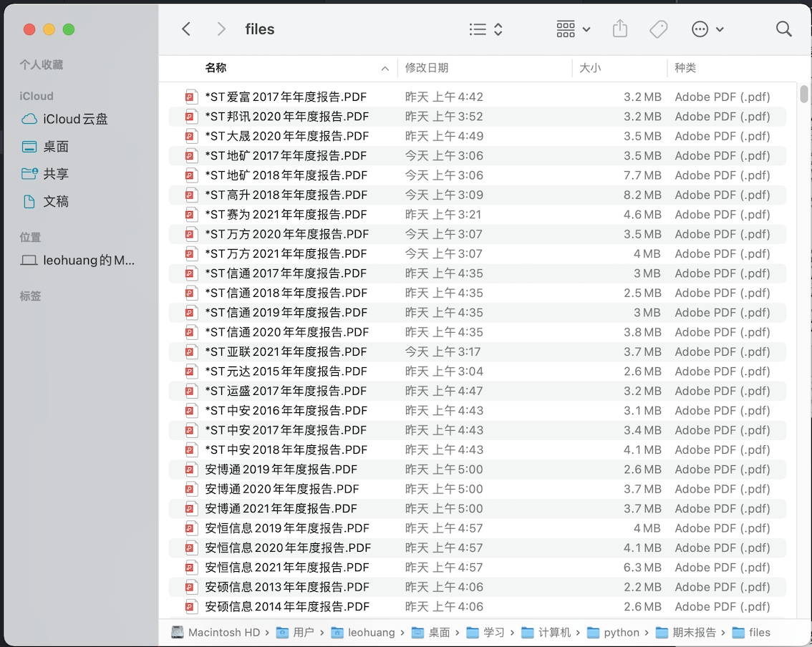Click PDF icon of *ST邦讯 2020年年度报告.PDF

click(x=191, y=117)
